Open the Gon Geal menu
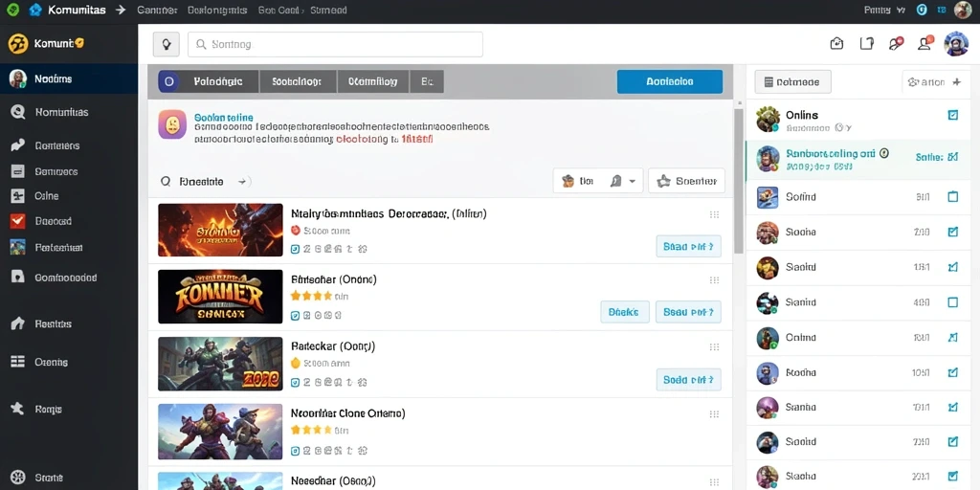Image resolution: width=980 pixels, height=490 pixels. click(x=280, y=10)
